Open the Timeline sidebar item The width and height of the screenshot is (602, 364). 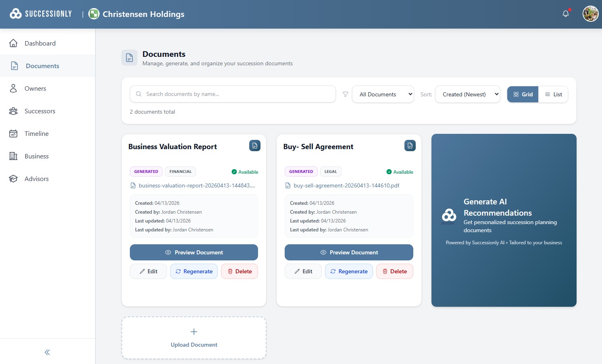[x=36, y=134]
